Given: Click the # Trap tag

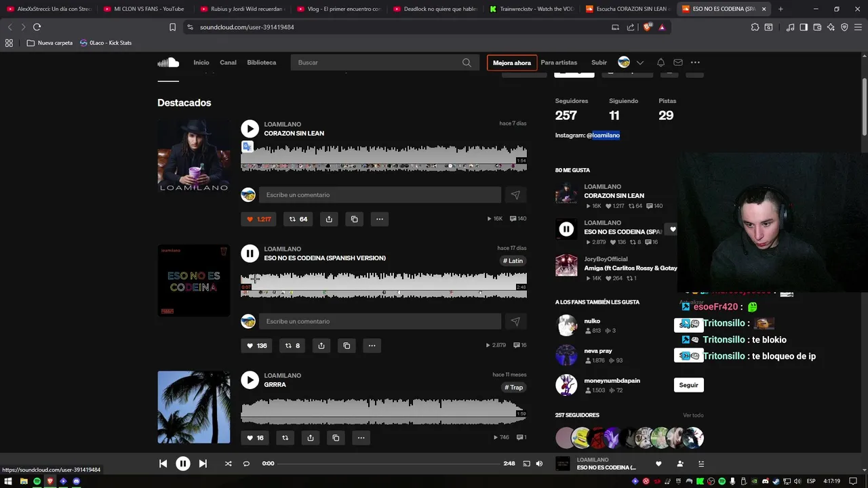Looking at the screenshot, I should coord(514,388).
